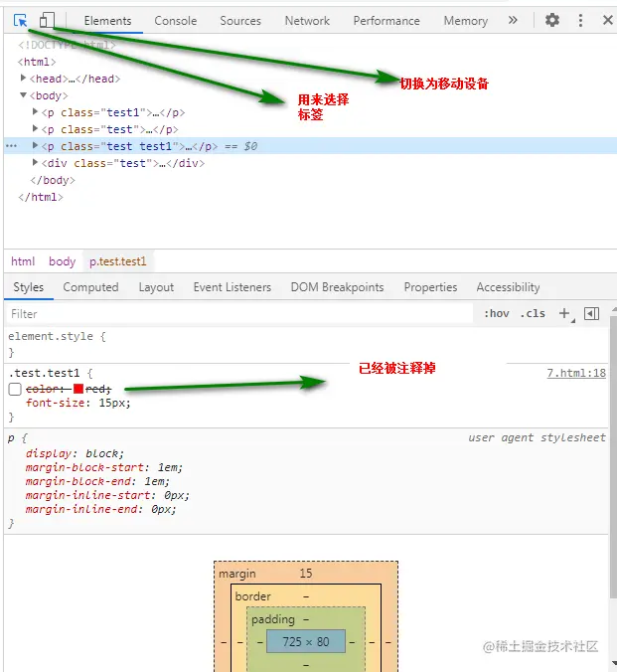Screen dimensions: 617x672
Task: Click the display: block declaration
Action: [x=75, y=453]
